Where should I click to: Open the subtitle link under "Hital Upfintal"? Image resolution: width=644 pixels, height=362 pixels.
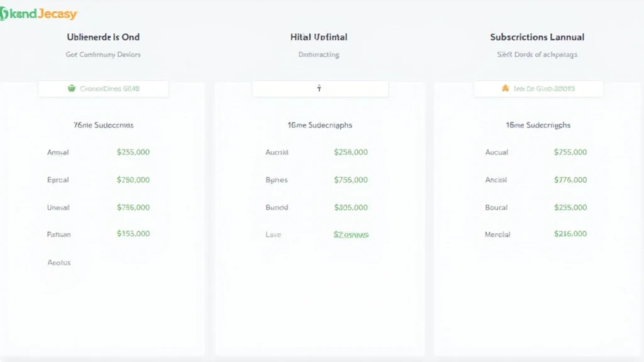coord(319,55)
